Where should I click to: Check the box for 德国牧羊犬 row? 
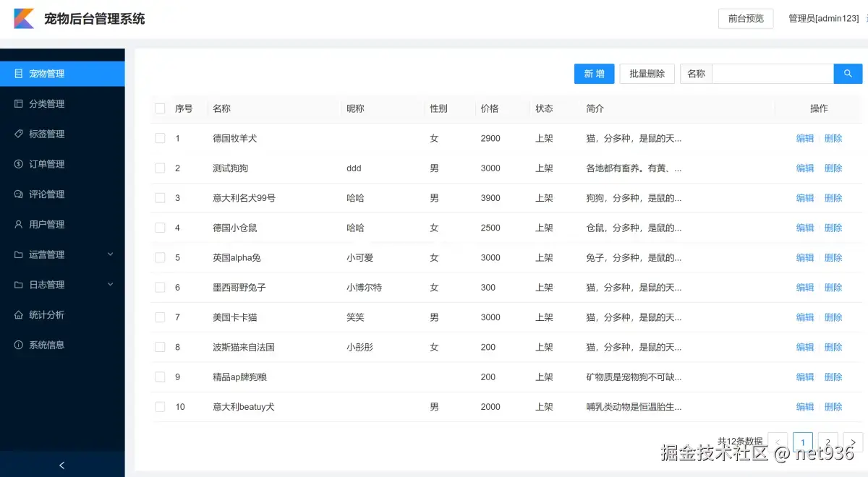(x=160, y=138)
